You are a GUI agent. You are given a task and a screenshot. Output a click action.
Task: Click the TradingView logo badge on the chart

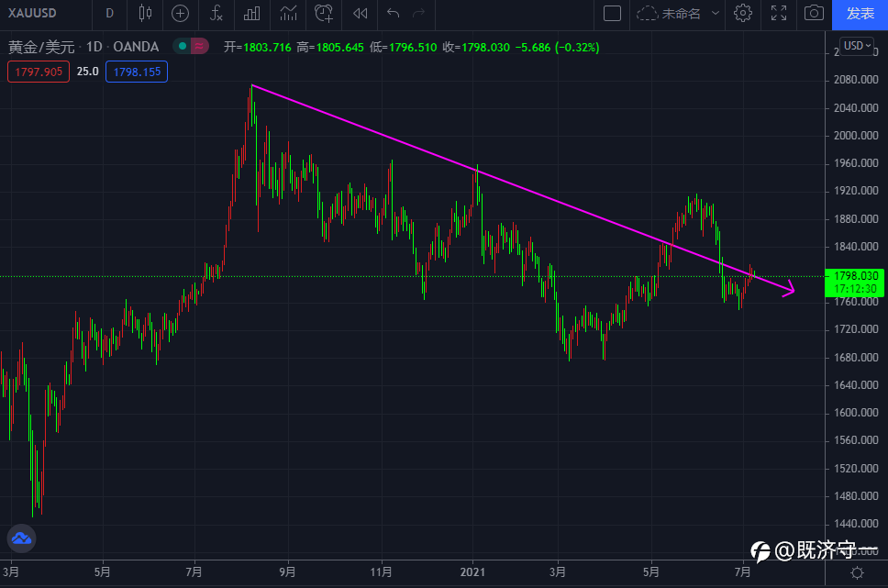tap(21, 538)
